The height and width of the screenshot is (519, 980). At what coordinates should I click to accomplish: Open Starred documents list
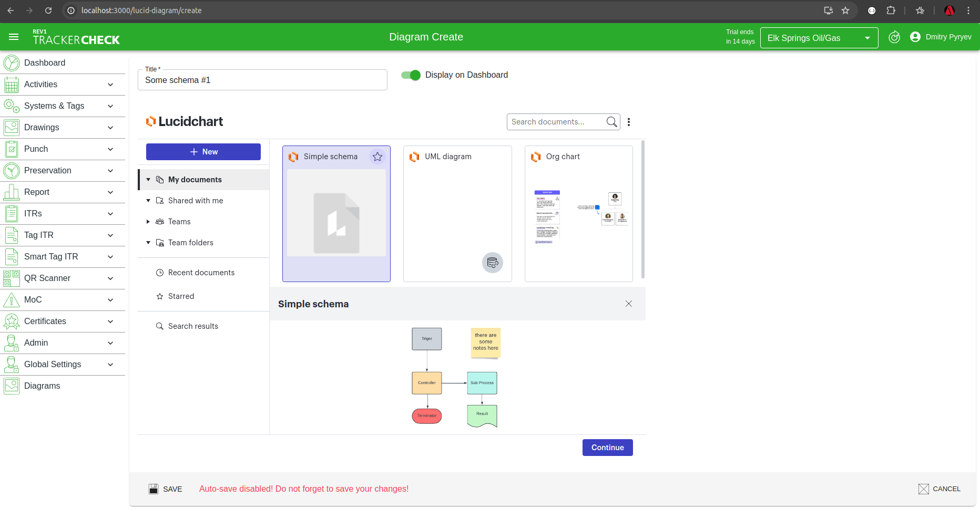[181, 296]
